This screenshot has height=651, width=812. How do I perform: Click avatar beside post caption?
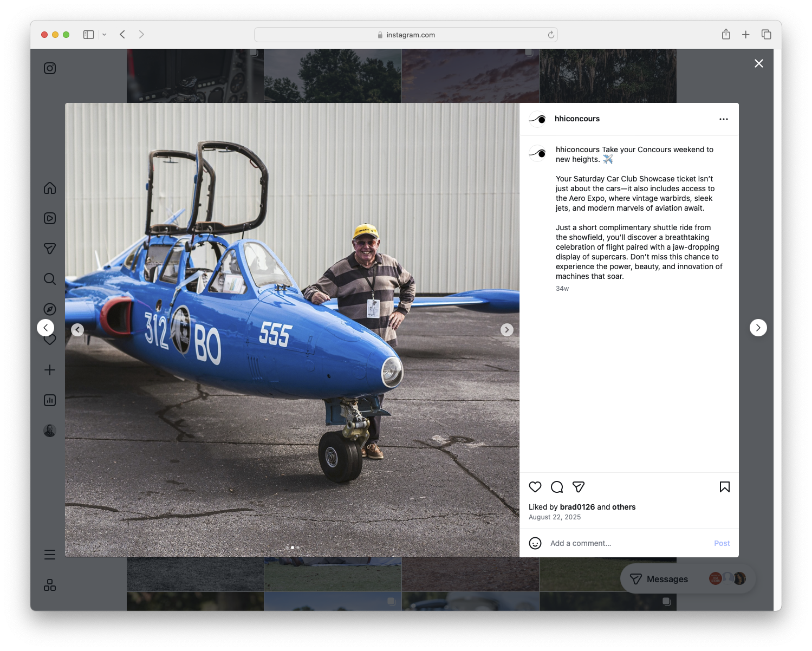click(537, 154)
